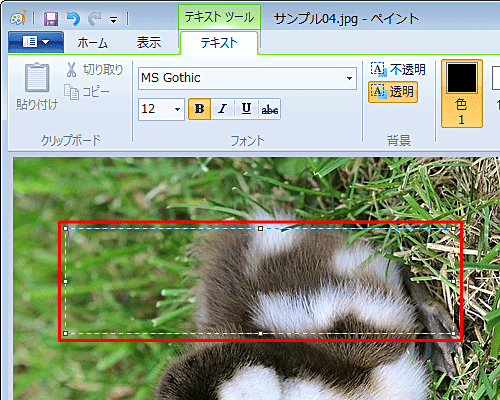Screen dimensions: 500x400
Task: Toggle Italic formatting
Action: 223,109
